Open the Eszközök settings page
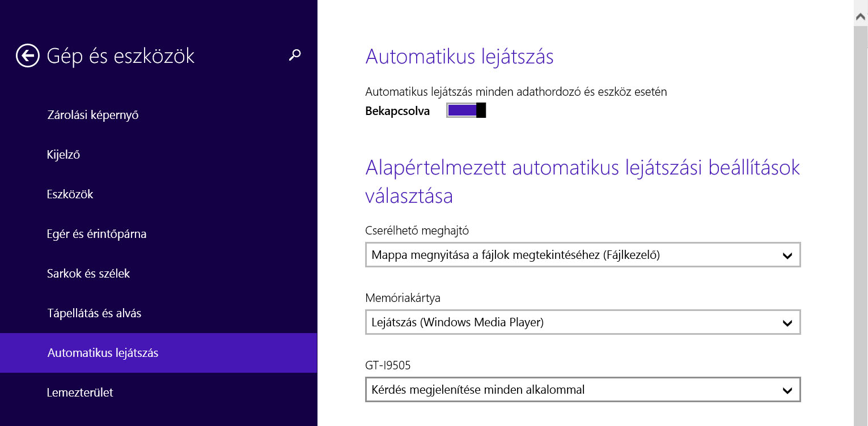The height and width of the screenshot is (426, 868). [70, 194]
